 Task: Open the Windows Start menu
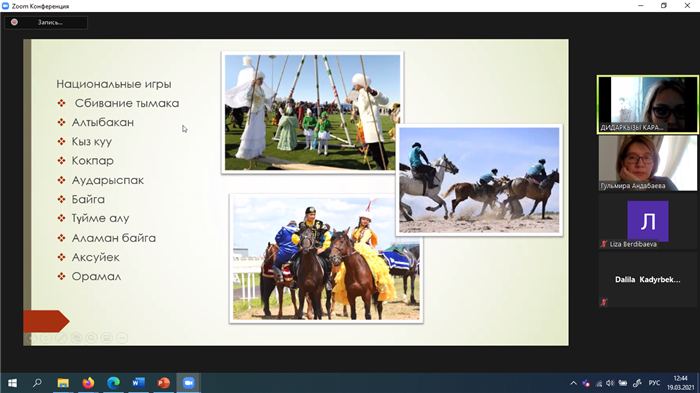click(12, 383)
